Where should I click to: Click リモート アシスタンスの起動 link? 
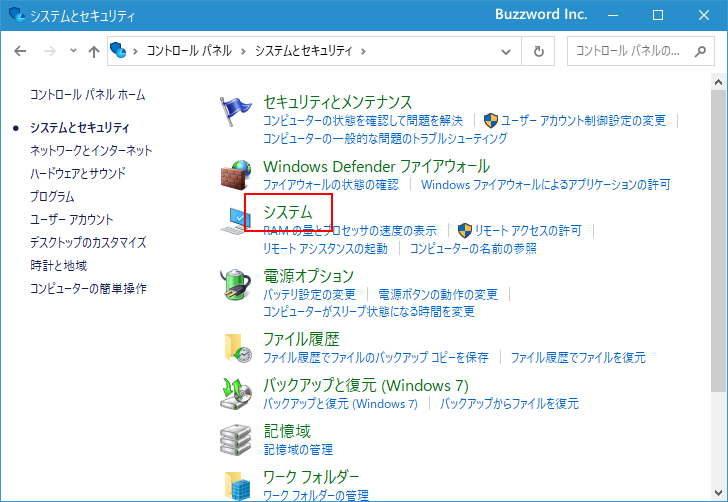[325, 249]
